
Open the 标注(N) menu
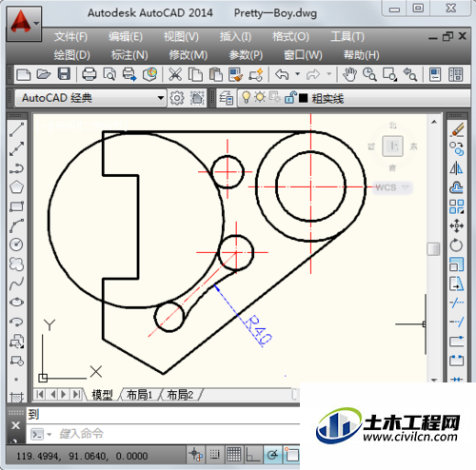tap(129, 55)
